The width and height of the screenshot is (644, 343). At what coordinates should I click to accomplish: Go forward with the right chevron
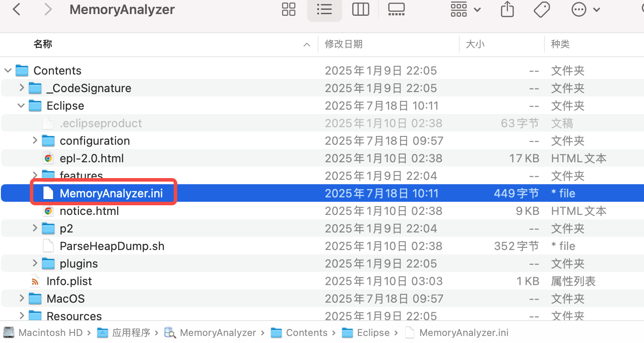coord(48,9)
